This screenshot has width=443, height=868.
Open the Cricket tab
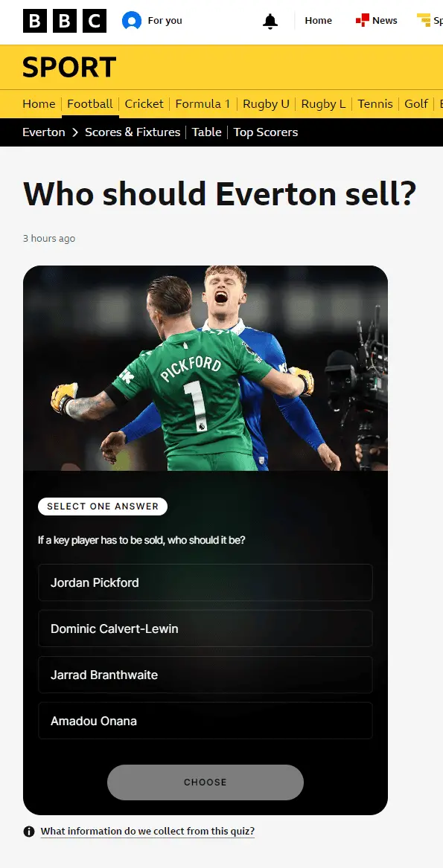coord(144,104)
